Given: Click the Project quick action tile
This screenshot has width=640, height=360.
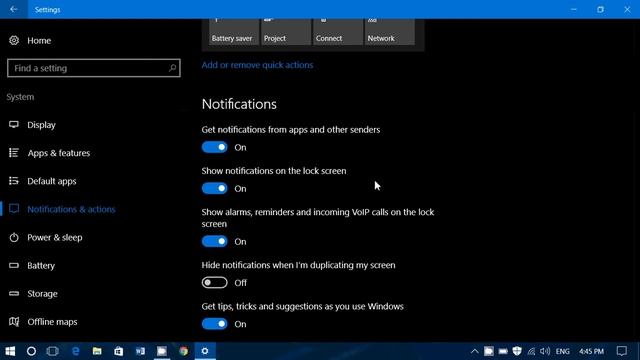Looking at the screenshot, I should [x=286, y=32].
